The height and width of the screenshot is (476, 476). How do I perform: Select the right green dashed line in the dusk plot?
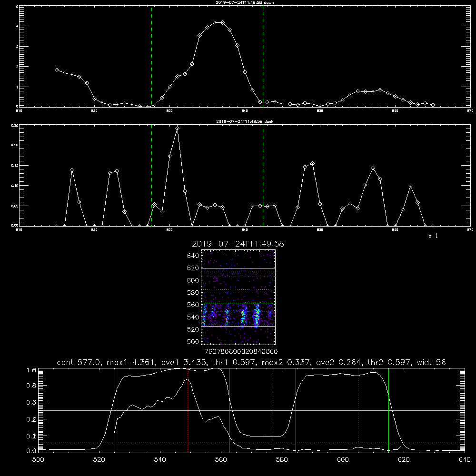[263, 175]
